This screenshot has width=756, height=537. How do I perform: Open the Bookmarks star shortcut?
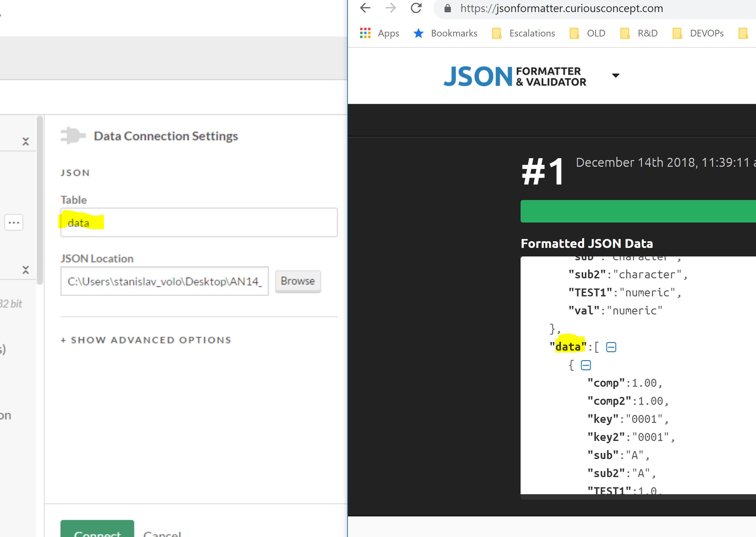445,33
